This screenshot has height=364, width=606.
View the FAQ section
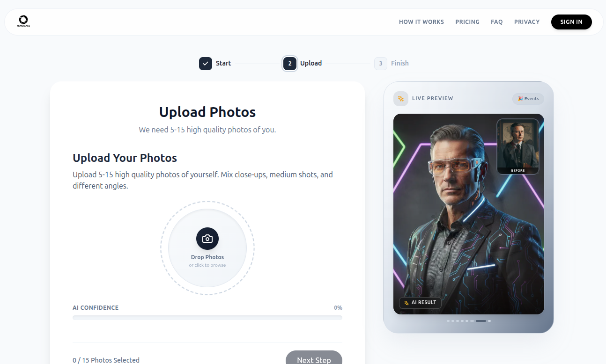(496, 22)
